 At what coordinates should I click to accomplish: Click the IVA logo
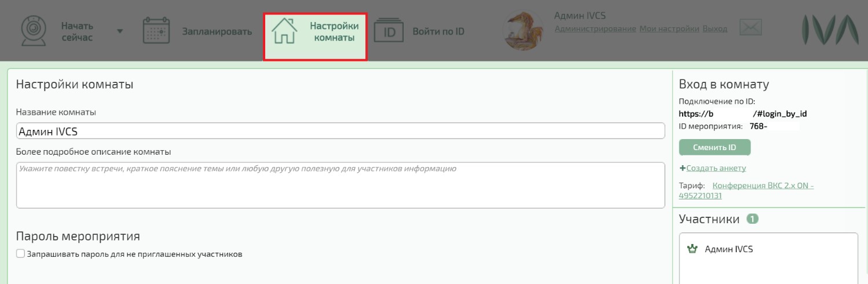point(829,31)
